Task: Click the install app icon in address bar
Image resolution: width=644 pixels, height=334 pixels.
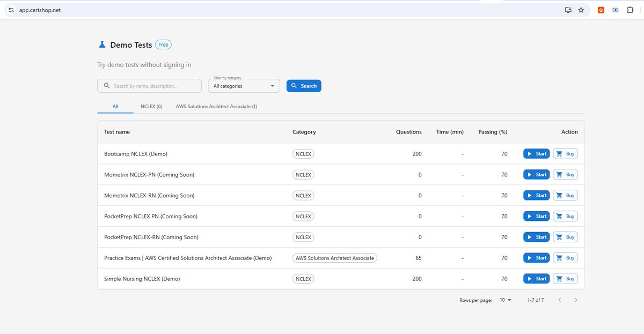Action: [x=568, y=10]
